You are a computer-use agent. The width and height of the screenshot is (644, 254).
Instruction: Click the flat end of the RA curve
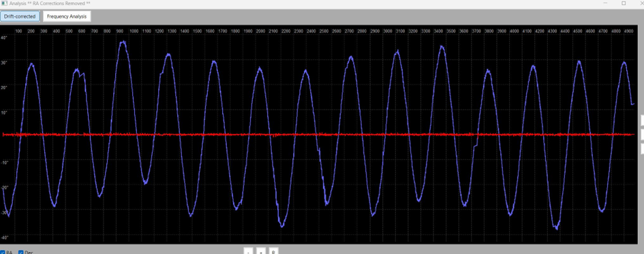pyautogui.click(x=633, y=104)
